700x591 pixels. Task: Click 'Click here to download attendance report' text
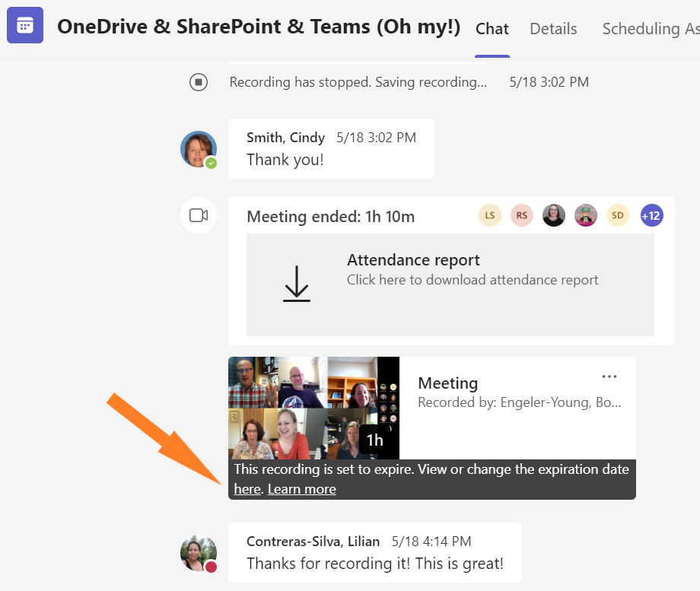tap(473, 280)
